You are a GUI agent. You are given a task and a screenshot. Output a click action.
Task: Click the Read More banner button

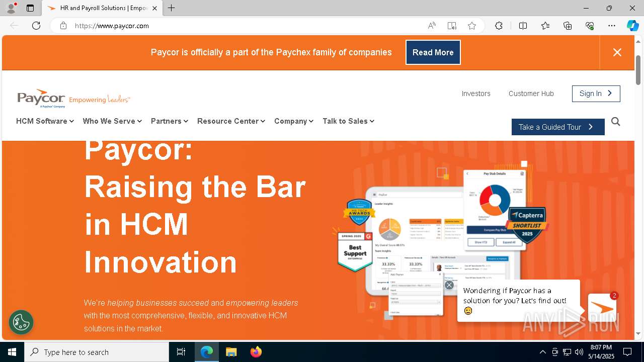pos(433,52)
